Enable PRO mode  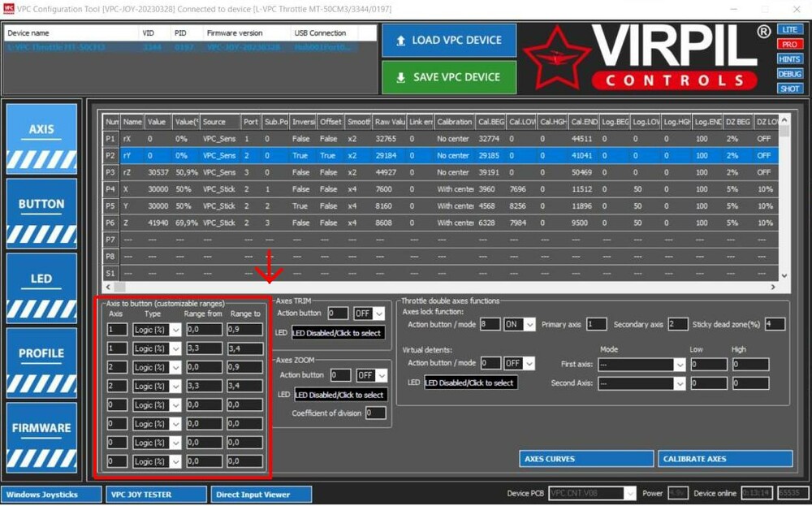click(x=789, y=45)
